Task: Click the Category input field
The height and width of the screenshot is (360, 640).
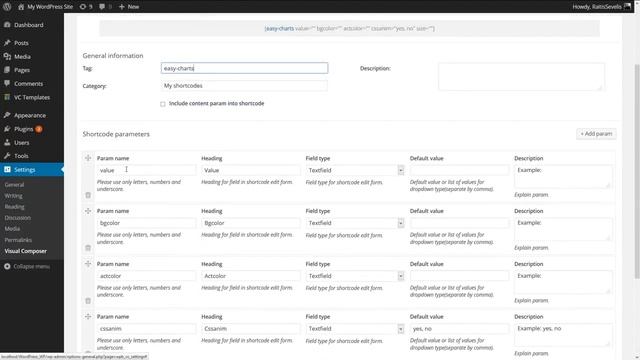Action: click(244, 86)
